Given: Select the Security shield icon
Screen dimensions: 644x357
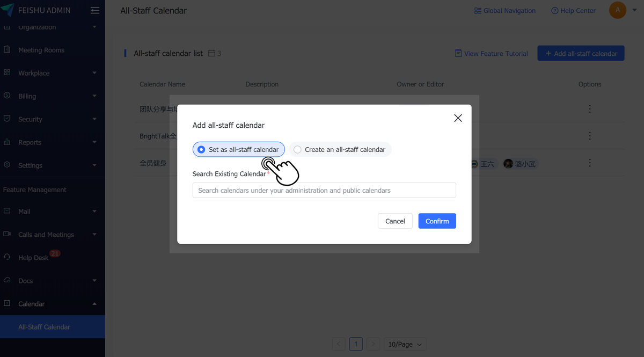Looking at the screenshot, I should pyautogui.click(x=6, y=119).
